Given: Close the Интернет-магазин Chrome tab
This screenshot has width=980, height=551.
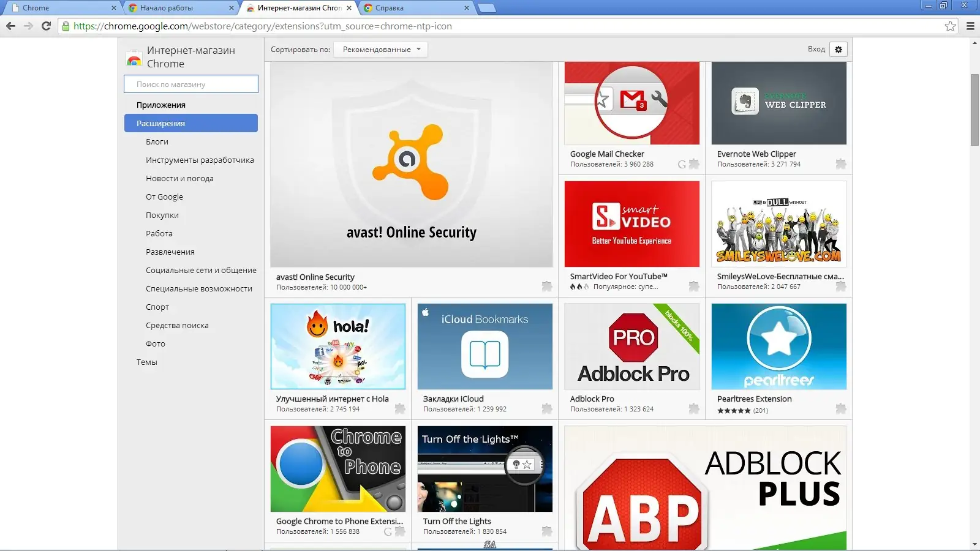Looking at the screenshot, I should click(x=349, y=8).
